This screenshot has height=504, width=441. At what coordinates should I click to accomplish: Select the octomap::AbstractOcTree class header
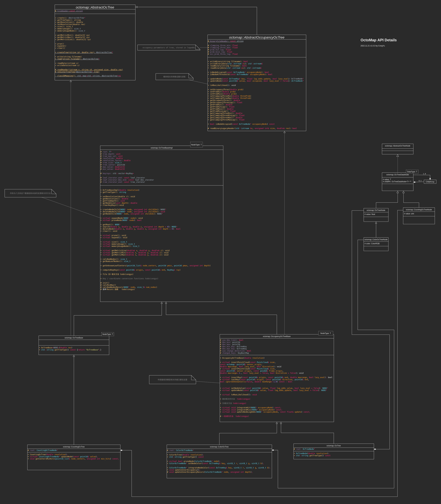(95, 7)
